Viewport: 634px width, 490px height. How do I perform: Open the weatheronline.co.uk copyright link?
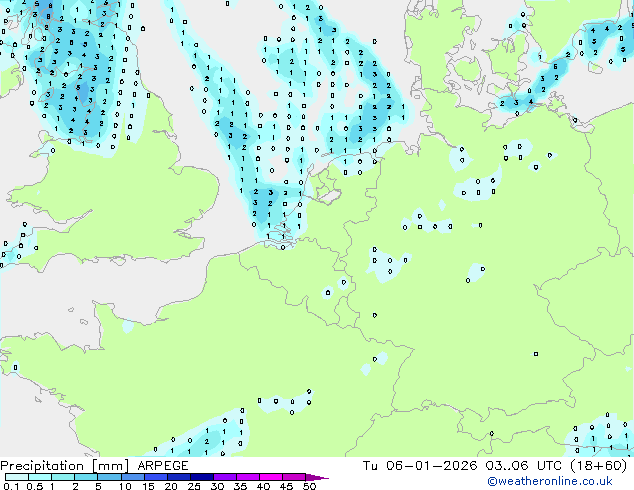[x=549, y=481]
